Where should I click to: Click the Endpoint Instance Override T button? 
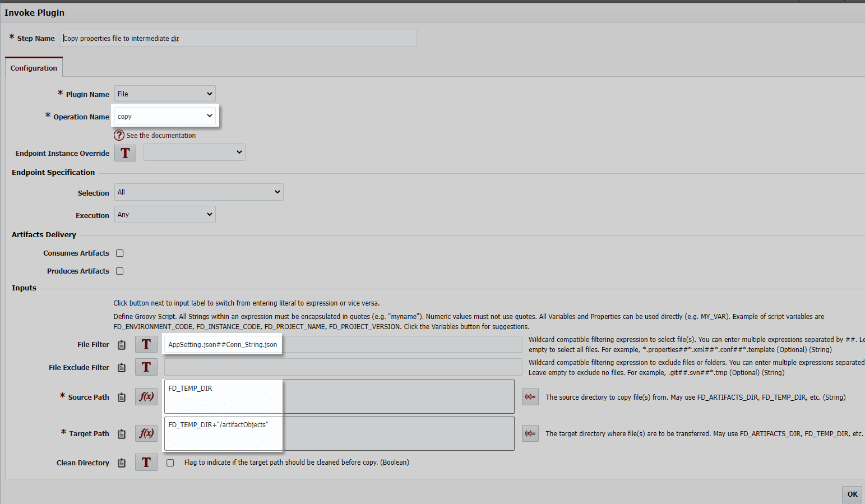(126, 152)
